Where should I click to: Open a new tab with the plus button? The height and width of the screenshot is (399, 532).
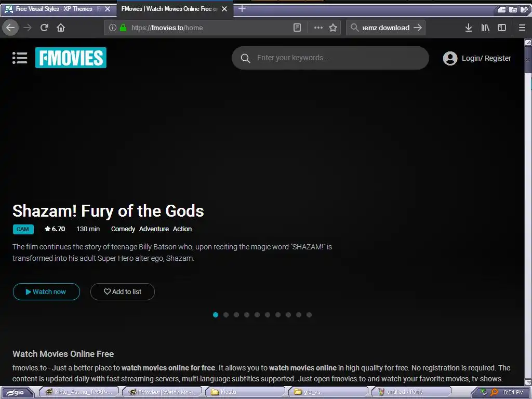(x=242, y=8)
